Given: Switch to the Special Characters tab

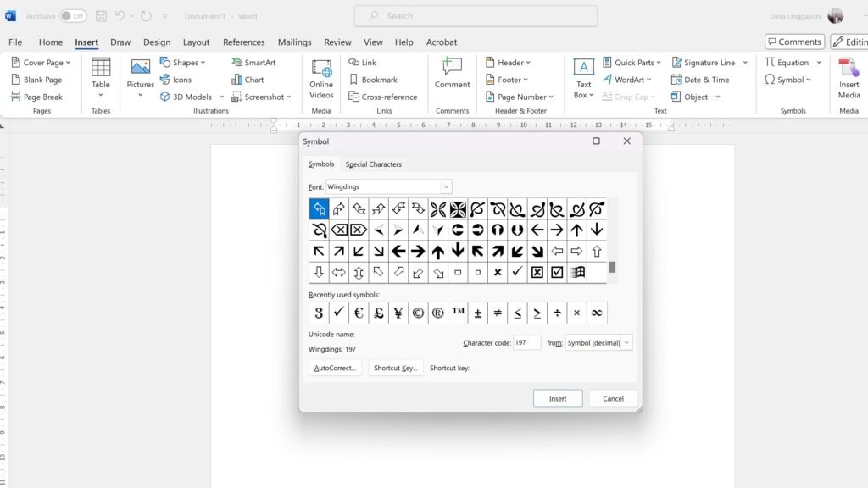Looking at the screenshot, I should [373, 164].
